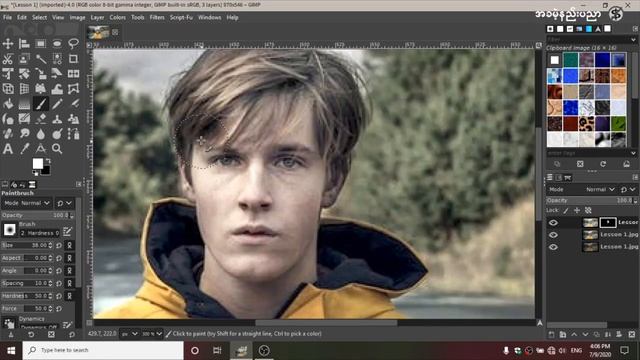Screen dimensions: 640x360
Task: Select the Color Picker eyedropper tool
Action: click(x=24, y=149)
